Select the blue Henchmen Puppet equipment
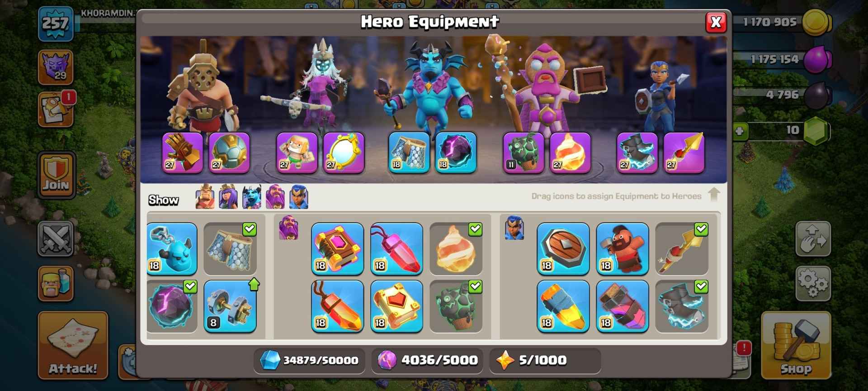The height and width of the screenshot is (391, 868). (x=172, y=248)
